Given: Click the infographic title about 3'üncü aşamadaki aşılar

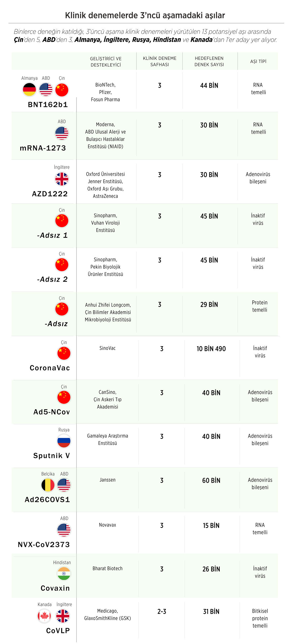Looking at the screenshot, I should tap(145, 15).
